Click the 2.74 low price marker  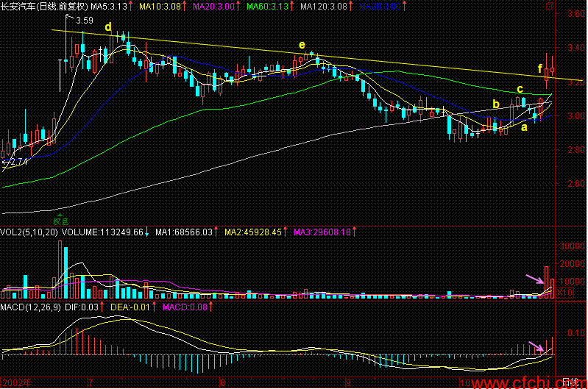[18, 163]
